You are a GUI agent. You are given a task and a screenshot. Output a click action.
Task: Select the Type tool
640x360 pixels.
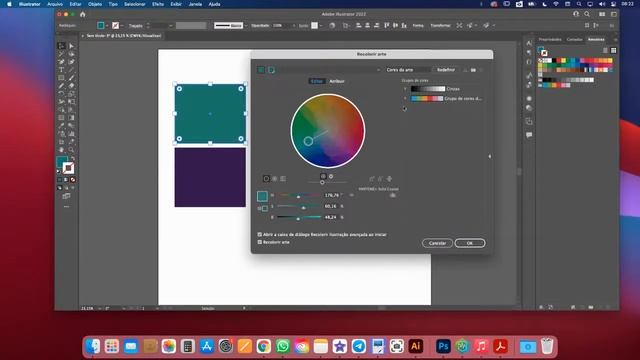tap(61, 70)
